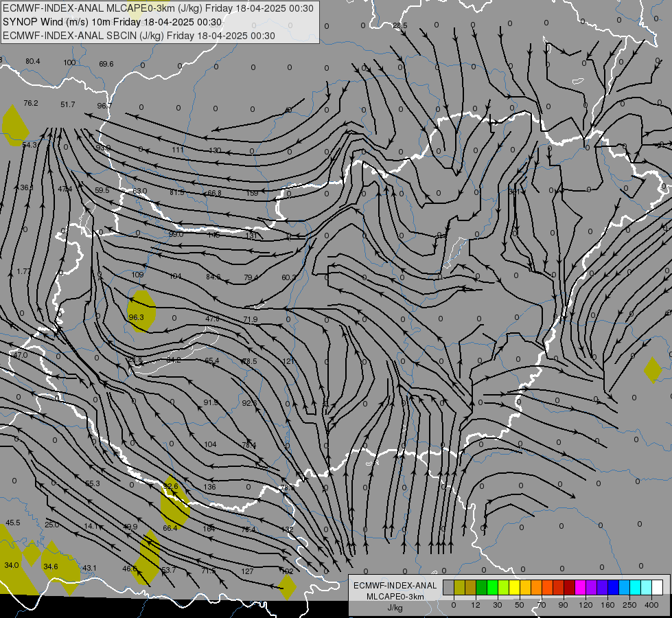The width and height of the screenshot is (672, 618).
Task: Click the legend tick label 120
Action: pos(586,605)
